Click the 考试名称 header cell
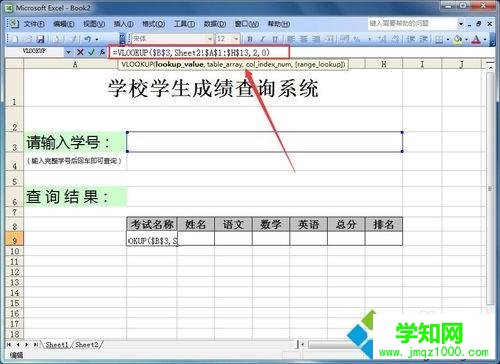Viewport: 500px width, 364px height. click(152, 224)
